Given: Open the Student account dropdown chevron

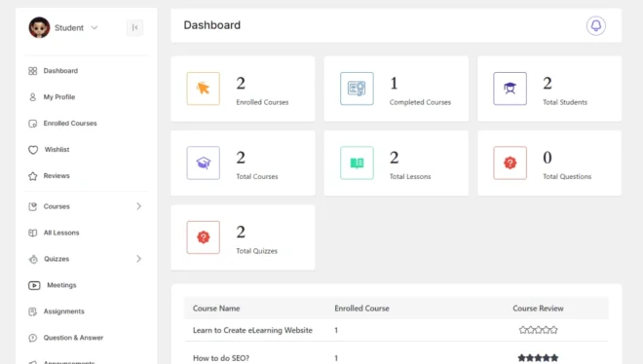Looking at the screenshot, I should (x=95, y=28).
